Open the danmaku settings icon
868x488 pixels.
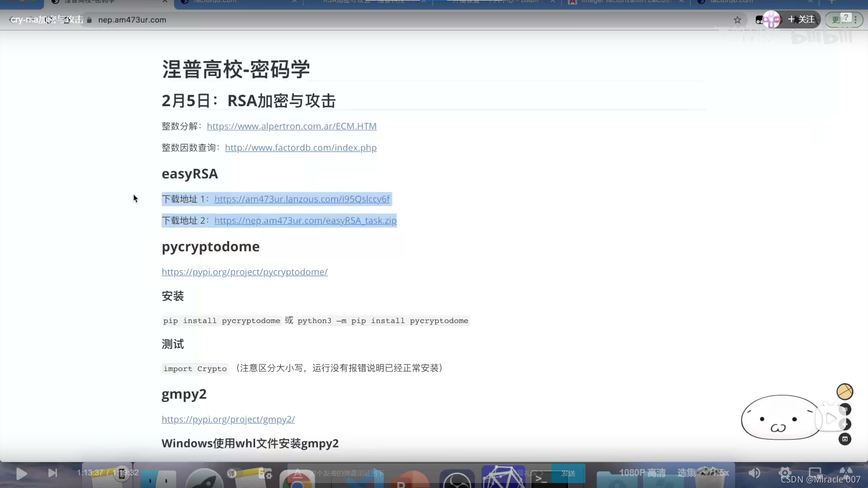pyautogui.click(x=265, y=473)
